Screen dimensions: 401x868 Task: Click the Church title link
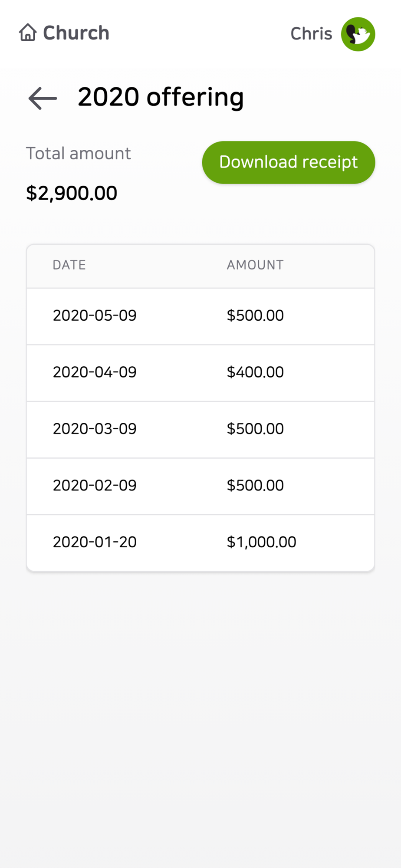76,33
